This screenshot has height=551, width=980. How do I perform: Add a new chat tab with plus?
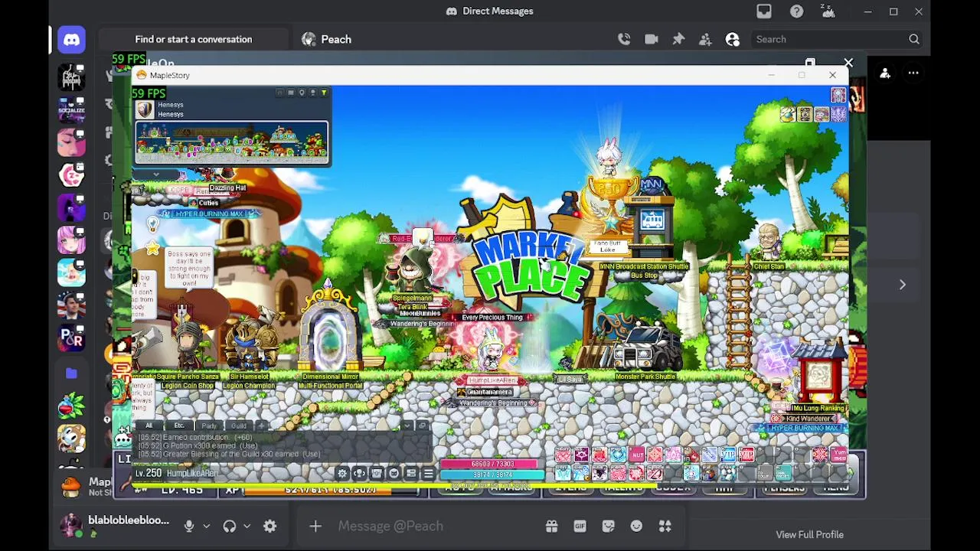point(262,425)
